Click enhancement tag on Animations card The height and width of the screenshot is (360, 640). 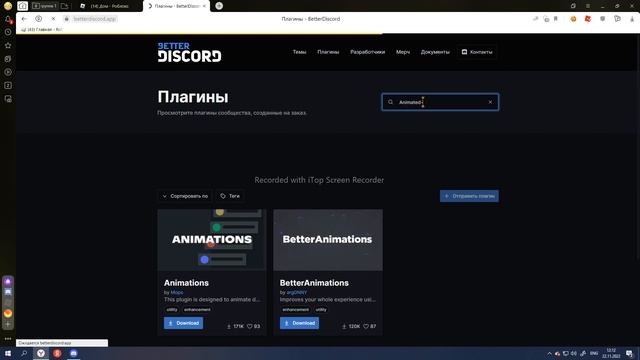click(197, 309)
